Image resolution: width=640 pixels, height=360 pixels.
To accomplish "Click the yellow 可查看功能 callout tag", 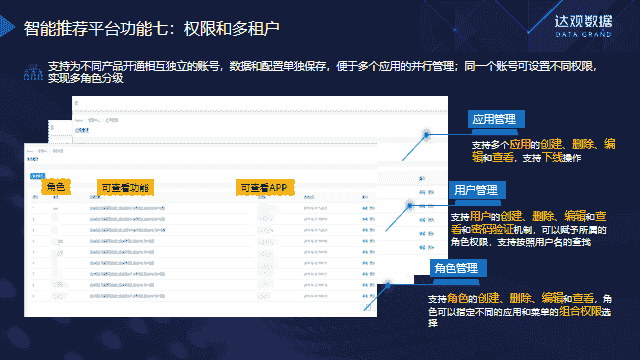I will pyautogui.click(x=125, y=188).
